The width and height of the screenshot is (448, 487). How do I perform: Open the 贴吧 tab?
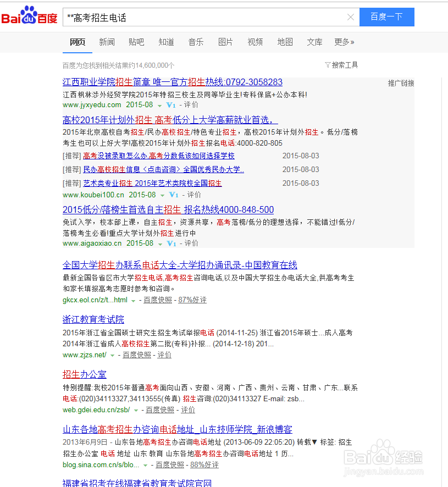coord(136,42)
